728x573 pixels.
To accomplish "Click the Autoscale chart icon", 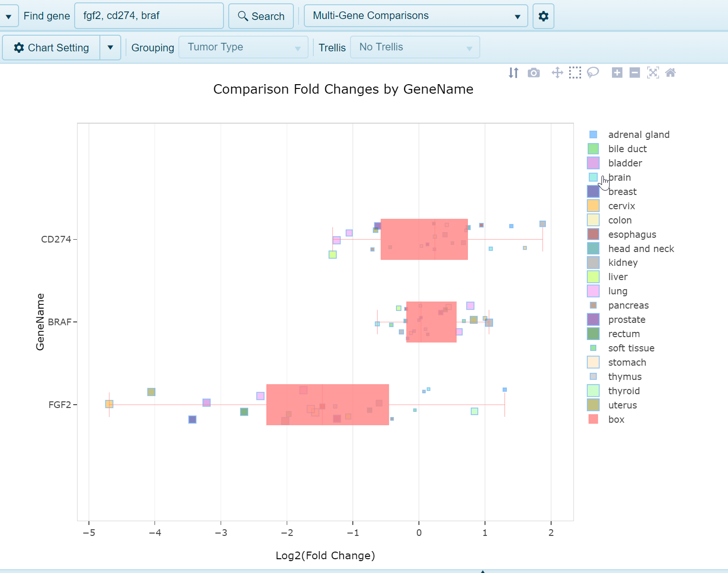I will pos(653,73).
